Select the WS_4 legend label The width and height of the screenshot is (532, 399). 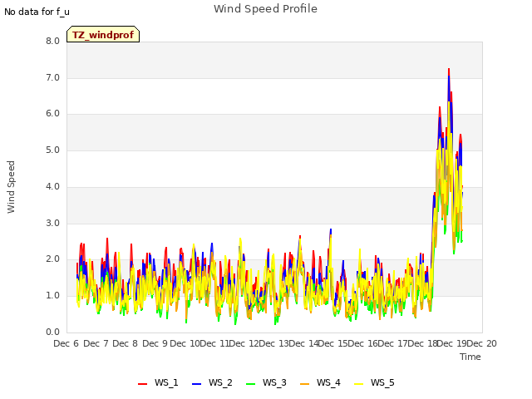328,382
